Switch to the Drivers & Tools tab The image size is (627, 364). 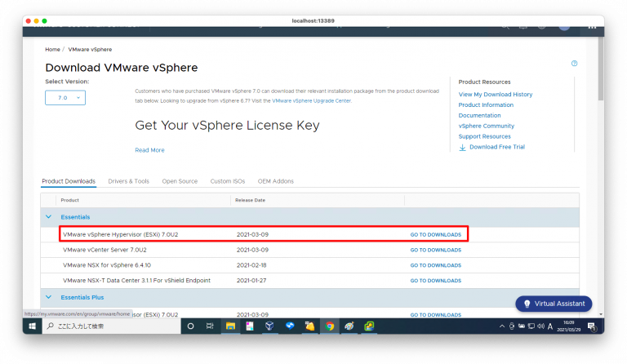click(x=128, y=181)
